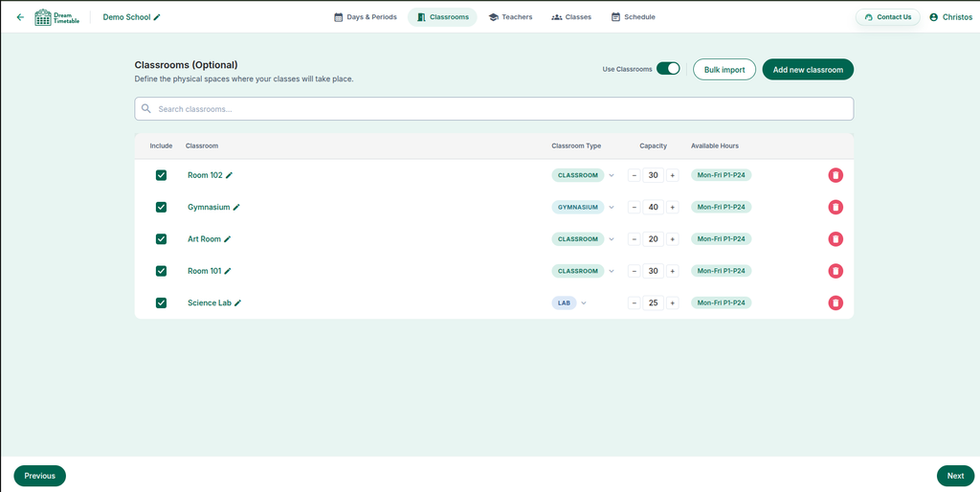The width and height of the screenshot is (980, 492).
Task: Delete Room 101 with trash icon
Action: pos(835,271)
